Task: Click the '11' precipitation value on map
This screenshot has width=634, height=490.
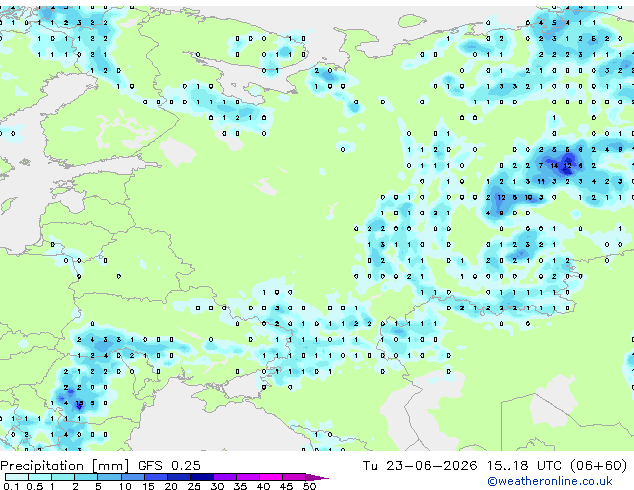Action: (541, 182)
